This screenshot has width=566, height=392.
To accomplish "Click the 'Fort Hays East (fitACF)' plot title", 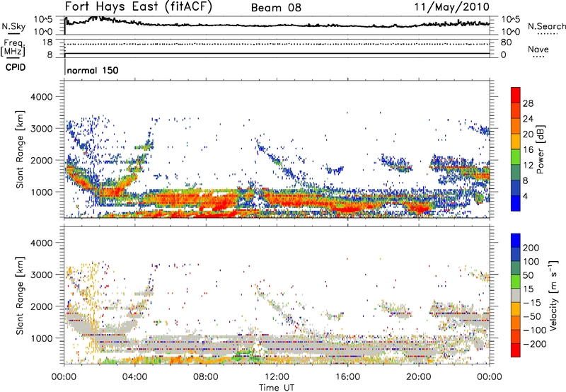I will coord(138,6).
